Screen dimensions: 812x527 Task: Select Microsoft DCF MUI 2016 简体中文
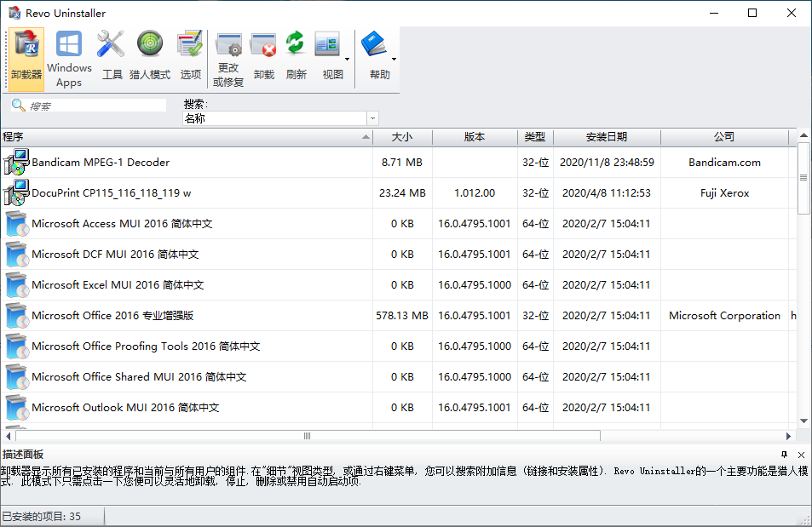(x=115, y=255)
